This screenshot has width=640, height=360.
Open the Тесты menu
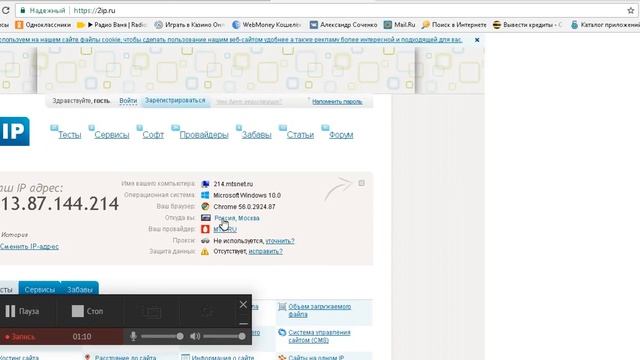pyautogui.click(x=69, y=135)
